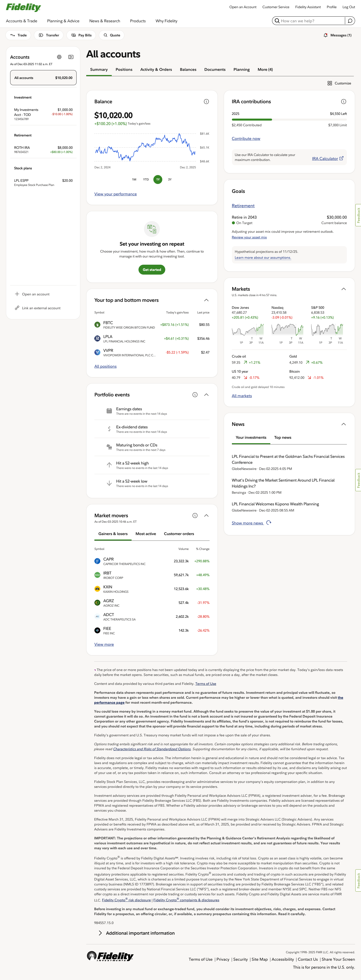Click the Get started button

click(152, 270)
